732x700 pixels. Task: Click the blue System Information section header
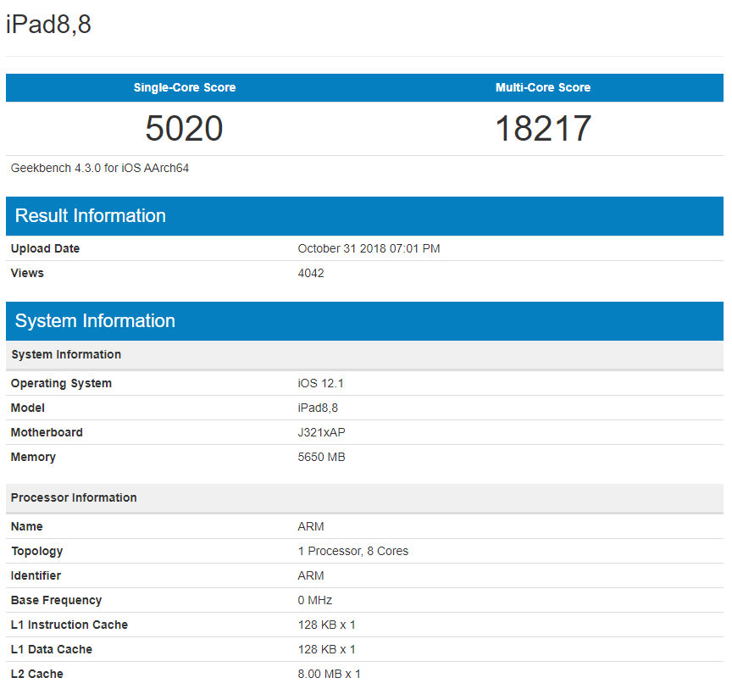click(364, 321)
